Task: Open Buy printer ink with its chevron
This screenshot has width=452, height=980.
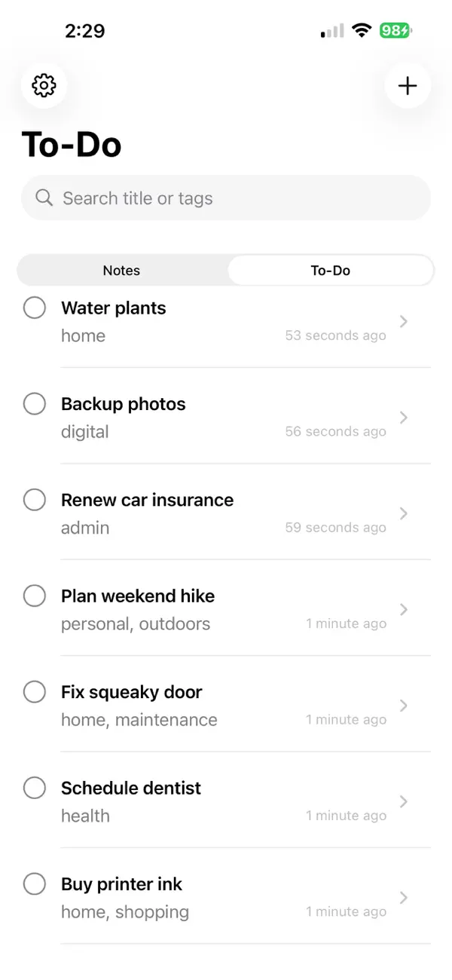Action: click(404, 897)
